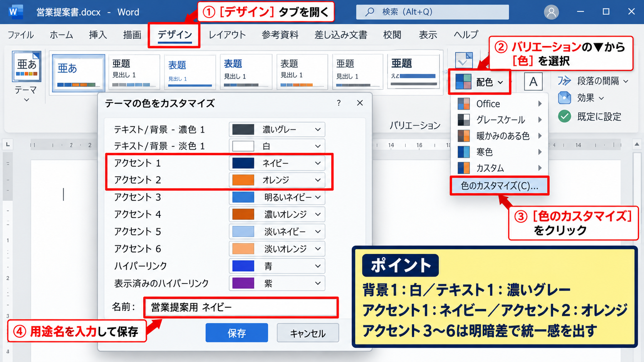Open the テーマ (Themes) gallery button
This screenshot has width=644, height=362.
point(26,76)
